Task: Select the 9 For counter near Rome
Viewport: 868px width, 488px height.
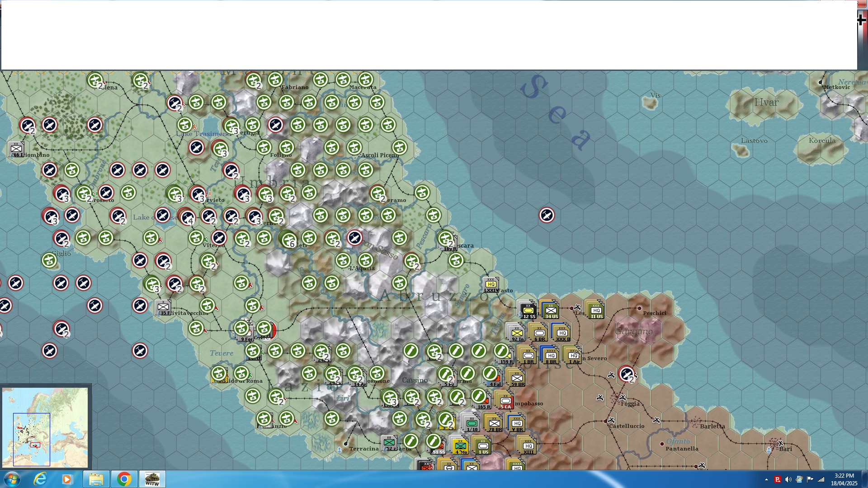Action: [246, 334]
